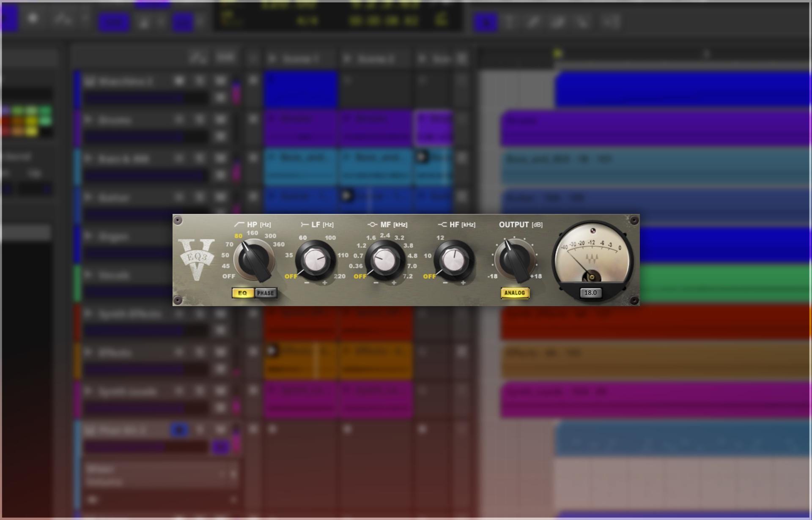
Task: Select 220 Hz on the LF band
Action: [x=340, y=276]
